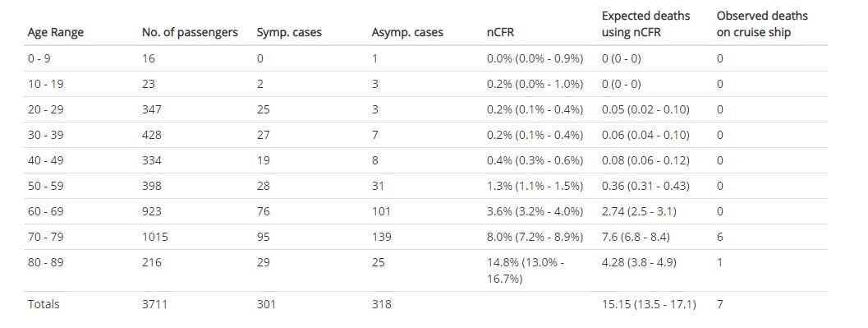Click Observed deaths on cruise ship header

point(762,24)
